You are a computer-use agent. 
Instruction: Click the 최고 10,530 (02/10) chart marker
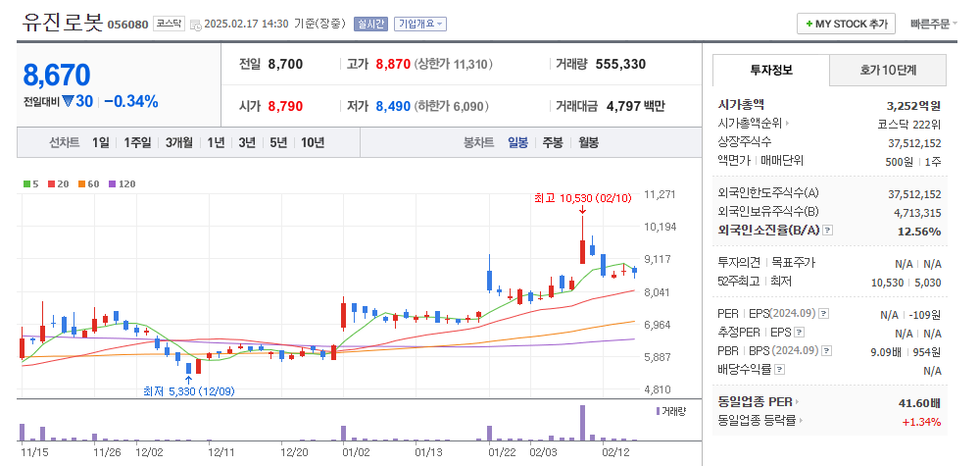pos(583,198)
